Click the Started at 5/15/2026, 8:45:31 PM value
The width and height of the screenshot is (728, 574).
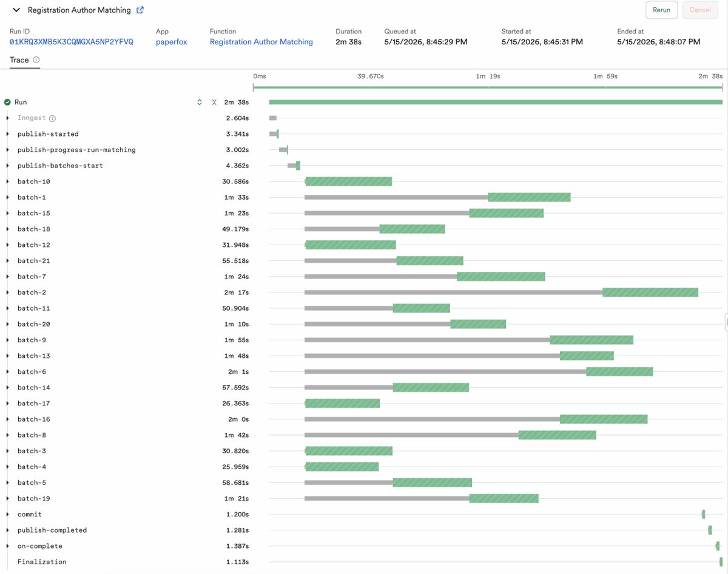[x=542, y=42]
